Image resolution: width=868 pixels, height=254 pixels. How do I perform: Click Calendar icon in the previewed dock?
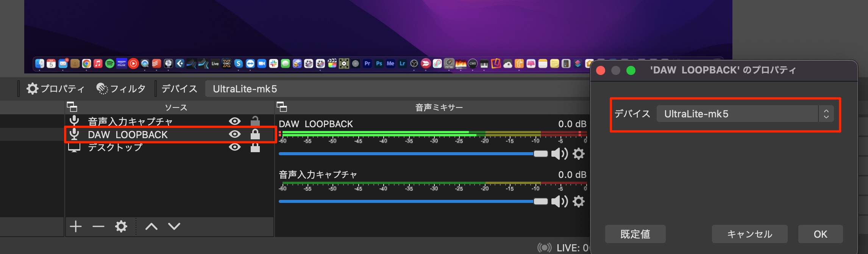point(51,64)
